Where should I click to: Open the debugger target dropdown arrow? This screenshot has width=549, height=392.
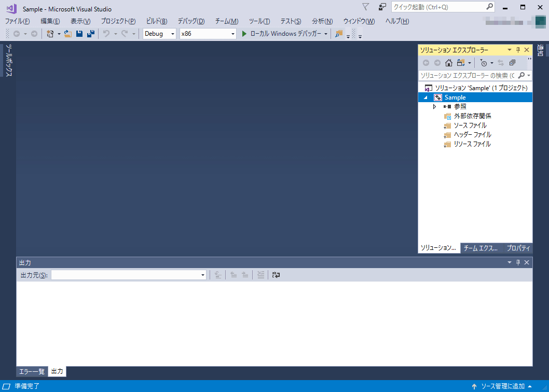click(326, 34)
